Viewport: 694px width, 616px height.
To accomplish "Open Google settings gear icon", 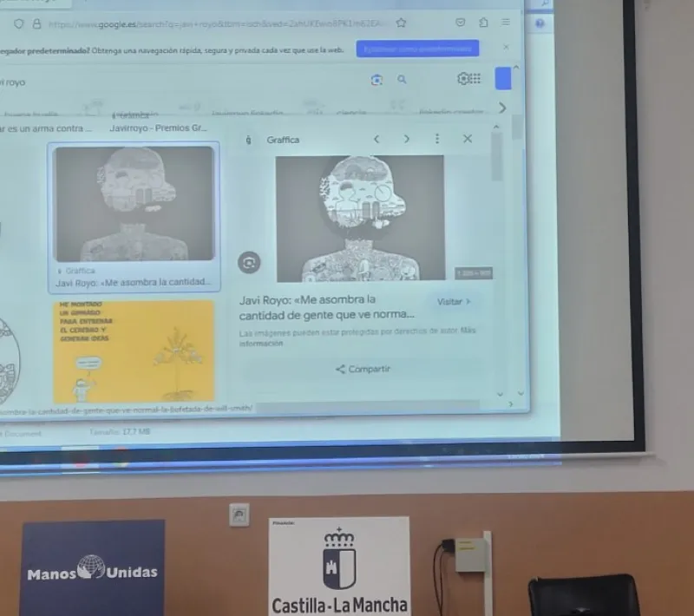I will click(463, 78).
